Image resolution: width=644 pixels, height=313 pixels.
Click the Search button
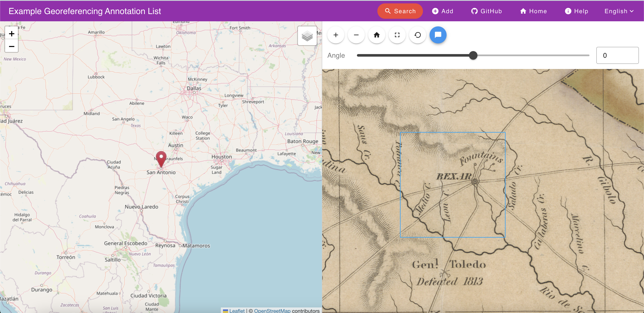coord(400,11)
